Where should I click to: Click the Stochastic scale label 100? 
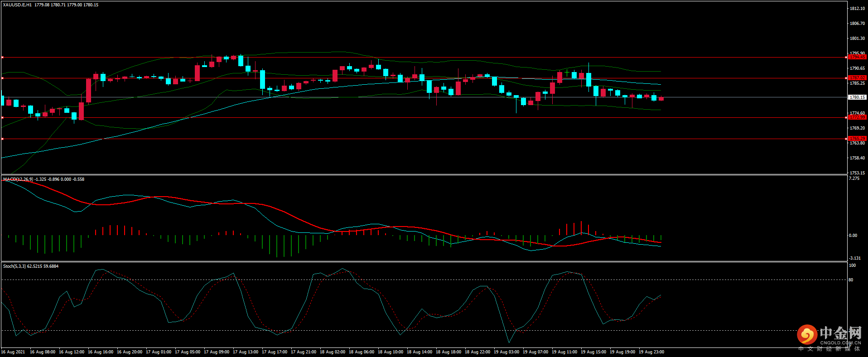pos(852,265)
